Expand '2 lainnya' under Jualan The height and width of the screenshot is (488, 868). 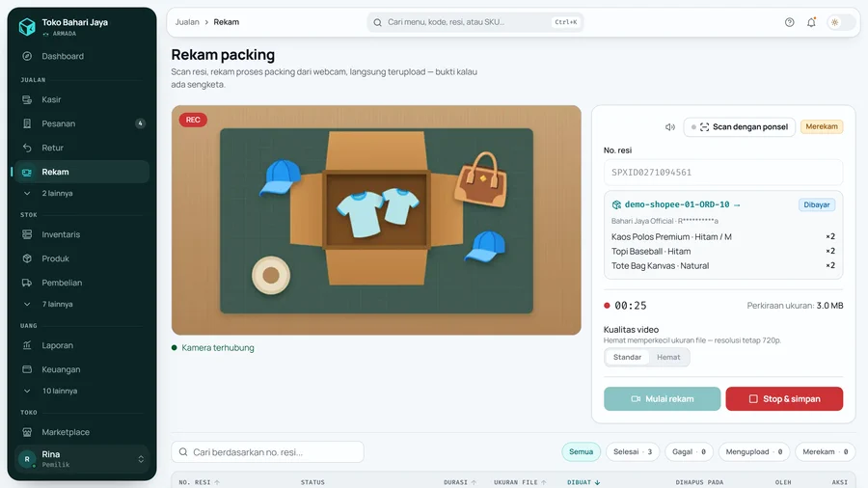(82, 193)
